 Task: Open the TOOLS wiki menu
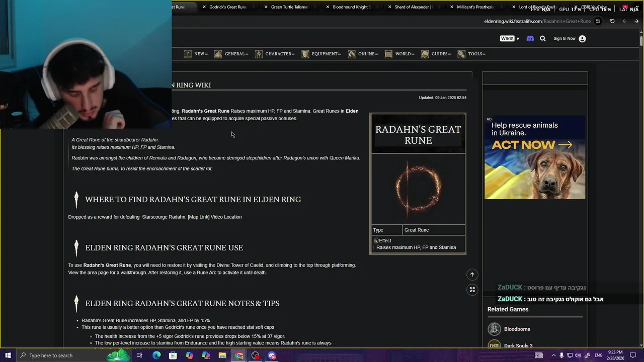[471, 54]
